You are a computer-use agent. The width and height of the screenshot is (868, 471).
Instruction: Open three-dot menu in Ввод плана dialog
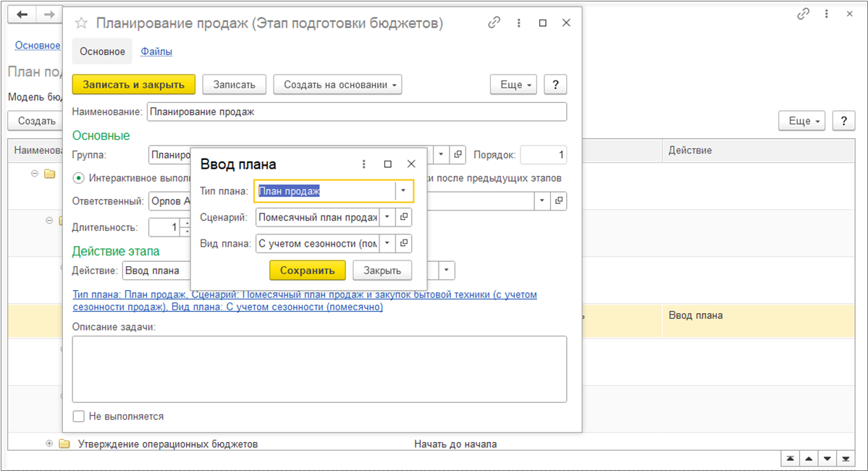click(364, 164)
